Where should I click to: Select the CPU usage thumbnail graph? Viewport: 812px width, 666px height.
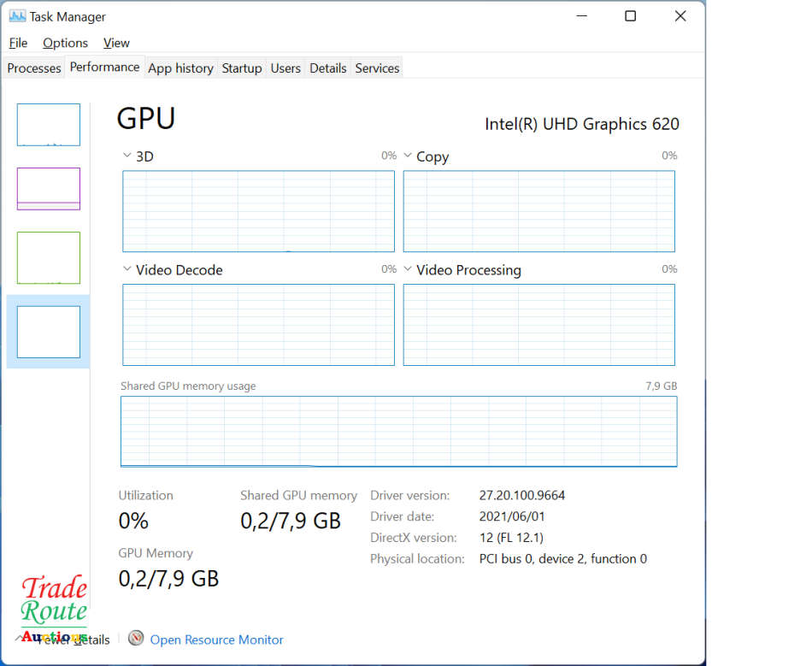tap(49, 125)
